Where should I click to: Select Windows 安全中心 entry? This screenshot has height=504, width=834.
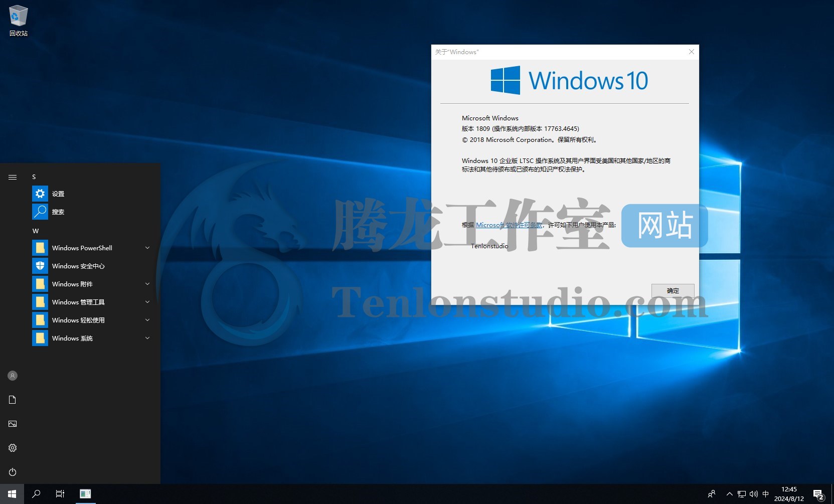click(x=93, y=266)
